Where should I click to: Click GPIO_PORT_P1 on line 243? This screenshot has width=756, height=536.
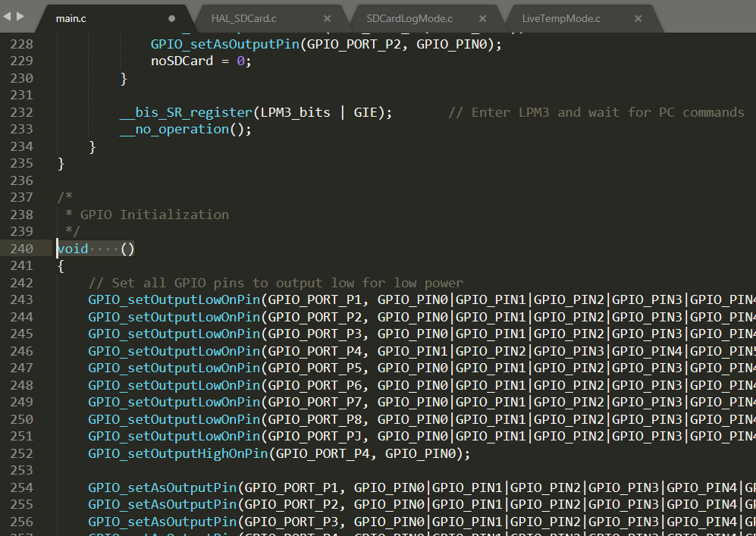pyautogui.click(x=315, y=299)
